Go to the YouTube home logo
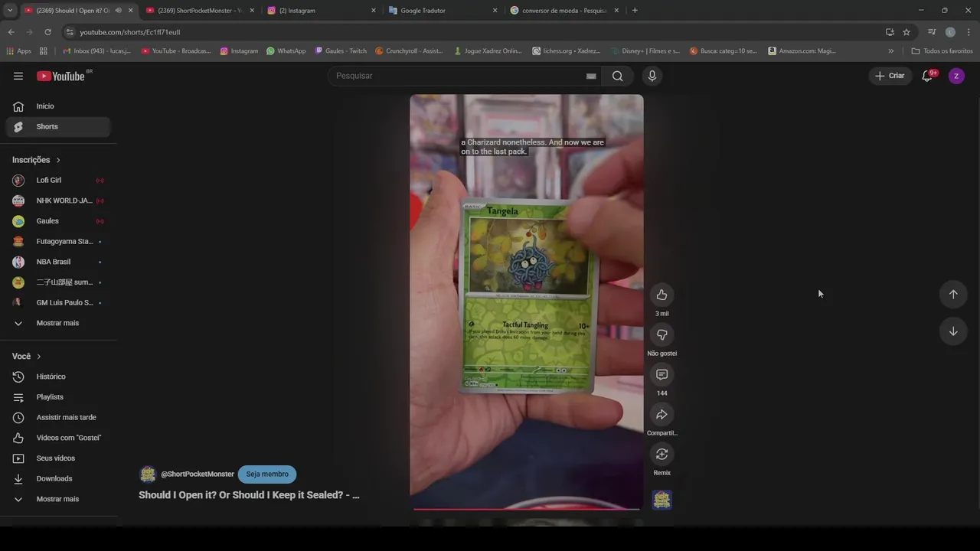Viewport: 980px width, 551px height. (x=61, y=76)
